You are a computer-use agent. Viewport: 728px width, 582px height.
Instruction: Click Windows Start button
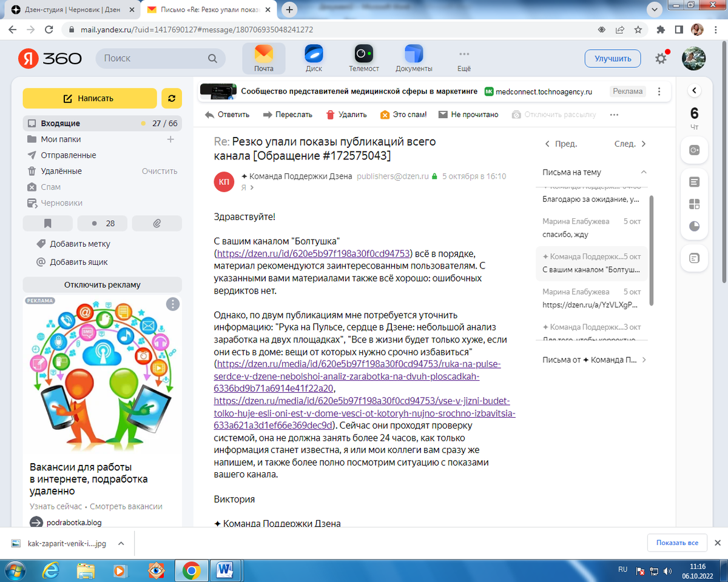pos(15,570)
